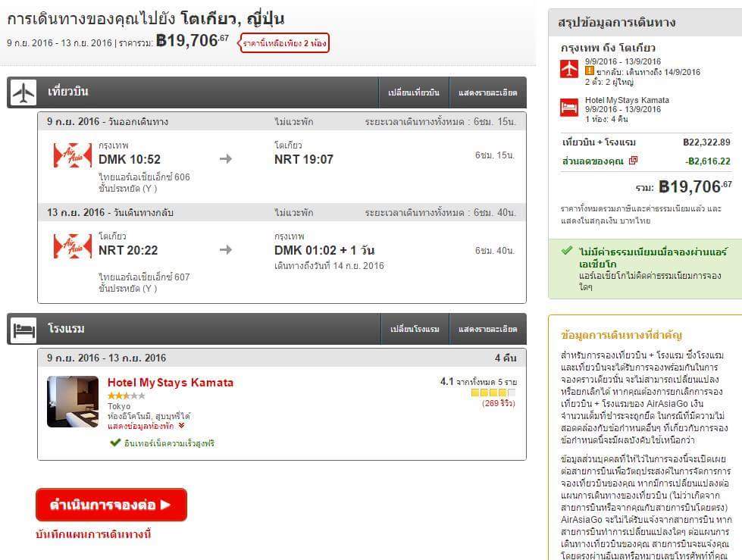Viewport: 742px width, 560px height.
Task: Click เดินทางถึงวันที่ 14 ก.ย. 2016 note
Action: coord(330,266)
